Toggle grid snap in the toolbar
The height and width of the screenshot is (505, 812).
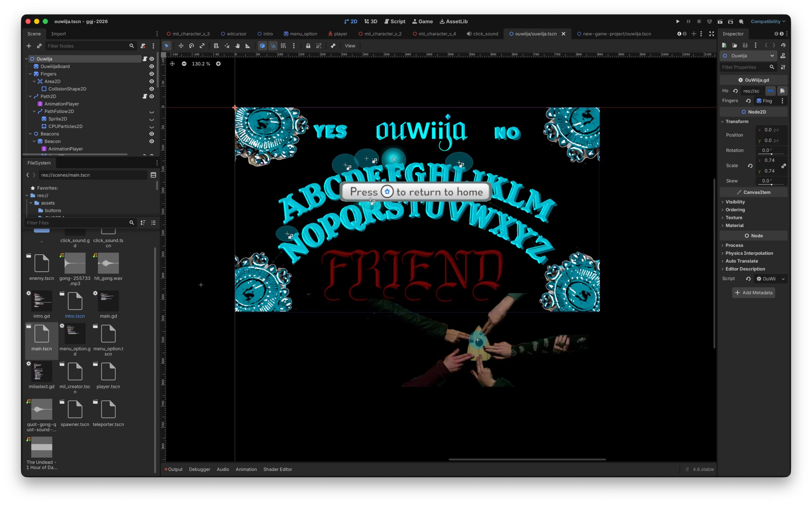[283, 46]
